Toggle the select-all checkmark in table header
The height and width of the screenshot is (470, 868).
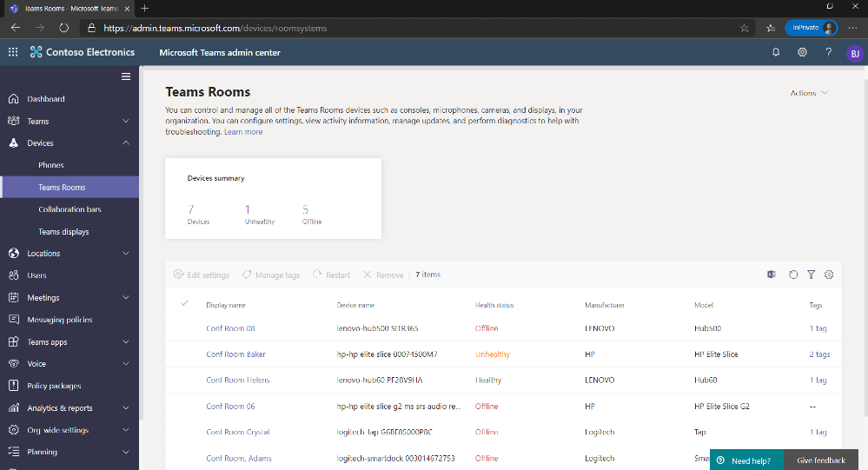click(184, 303)
